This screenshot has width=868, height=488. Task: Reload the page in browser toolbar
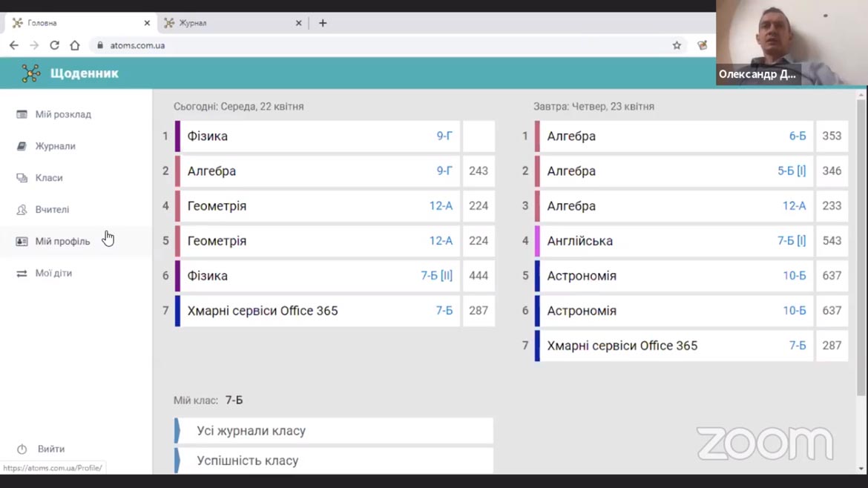[x=54, y=45]
